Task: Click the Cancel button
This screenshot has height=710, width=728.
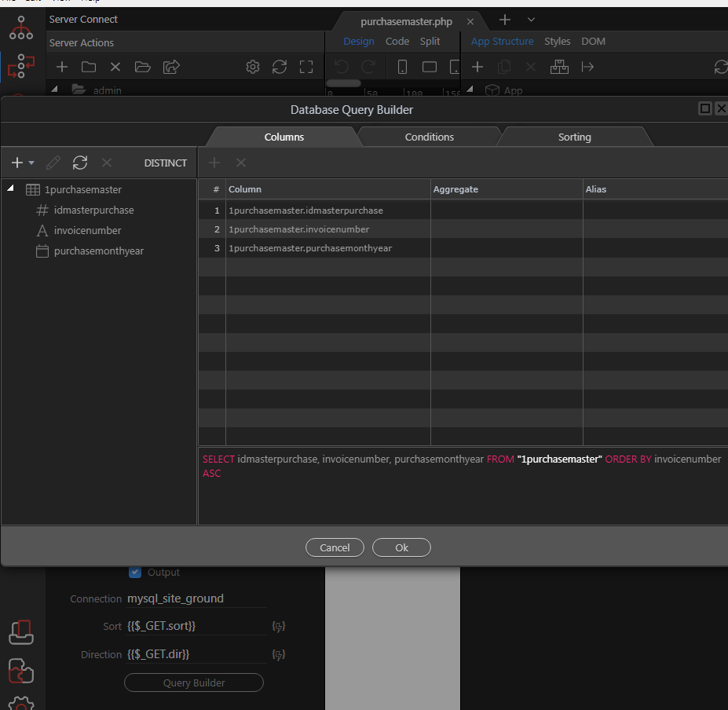Action: [335, 547]
